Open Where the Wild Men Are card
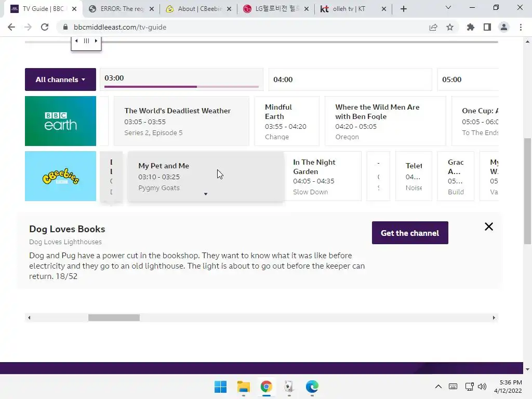This screenshot has width=532, height=399. click(x=385, y=121)
